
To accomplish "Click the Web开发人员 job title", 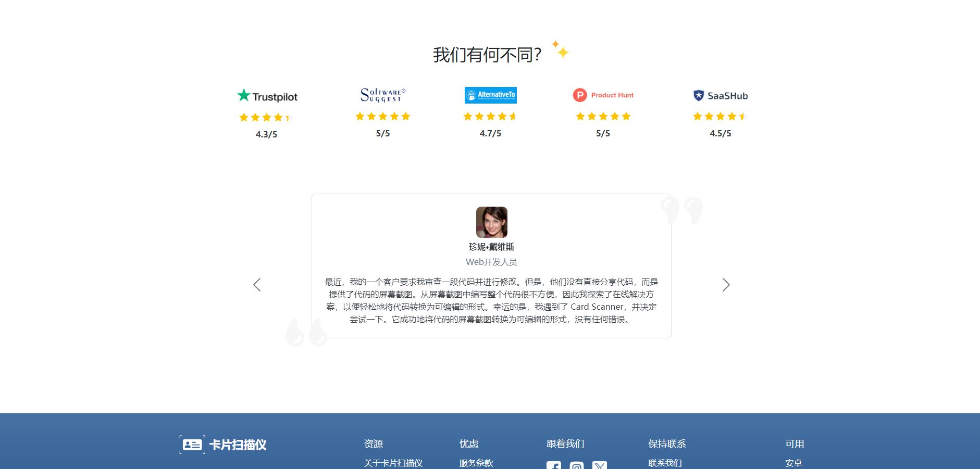I will pyautogui.click(x=491, y=262).
